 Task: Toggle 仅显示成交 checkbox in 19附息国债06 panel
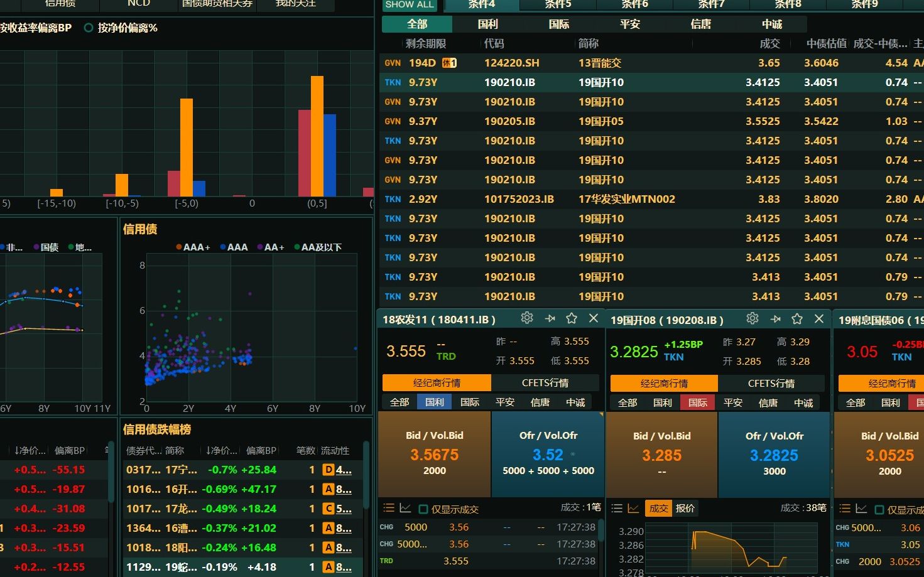point(879,509)
